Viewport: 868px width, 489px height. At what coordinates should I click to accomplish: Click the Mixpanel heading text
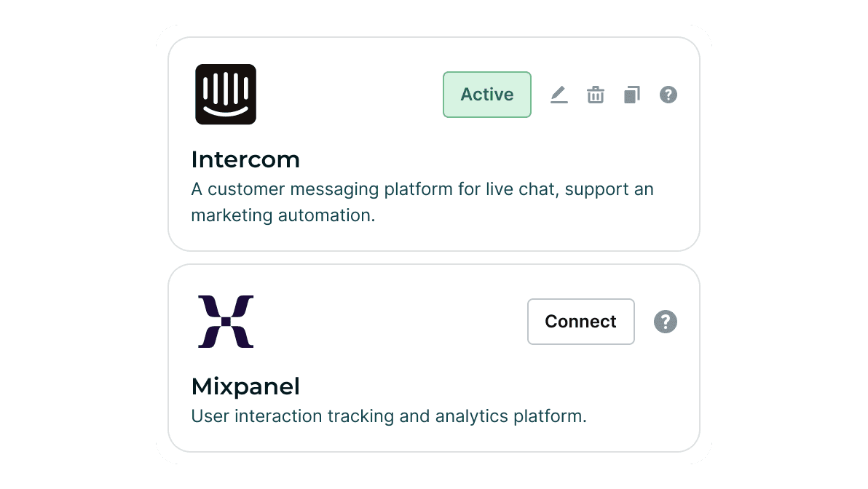(x=245, y=386)
